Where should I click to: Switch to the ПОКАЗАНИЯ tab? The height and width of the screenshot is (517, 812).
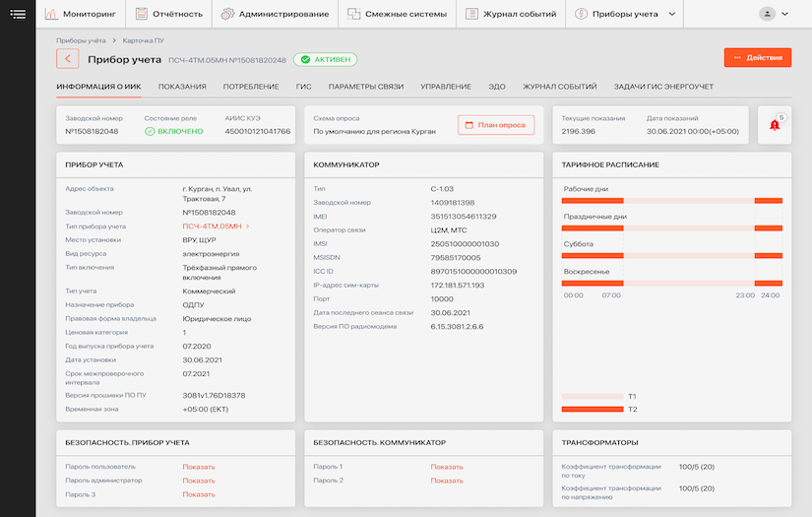point(182,87)
